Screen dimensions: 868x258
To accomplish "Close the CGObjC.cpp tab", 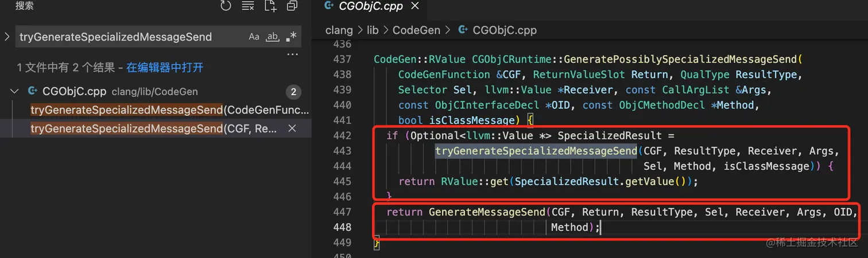I will [415, 7].
